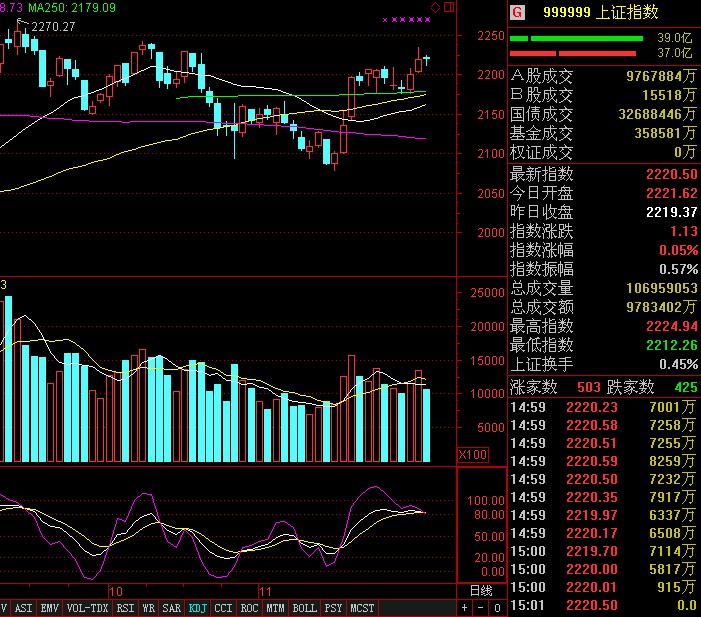Click the 指数涨幅 value 0.05%
Image resolution: width=701 pixels, height=617 pixels.
pyautogui.click(x=679, y=250)
